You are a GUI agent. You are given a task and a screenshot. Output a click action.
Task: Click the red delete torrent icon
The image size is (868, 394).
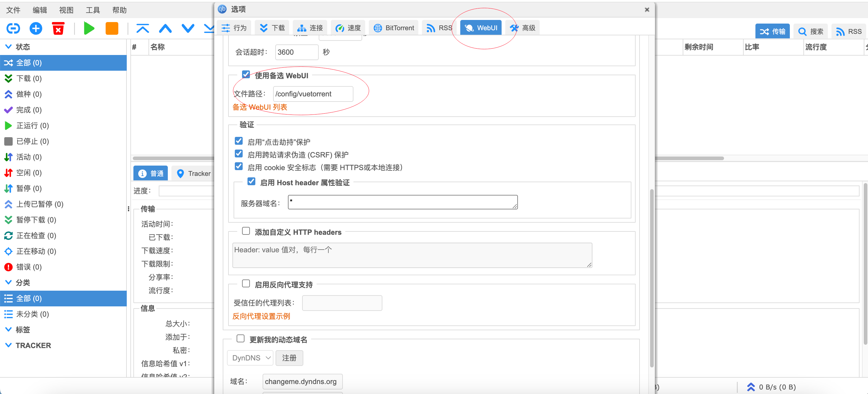pos(58,28)
